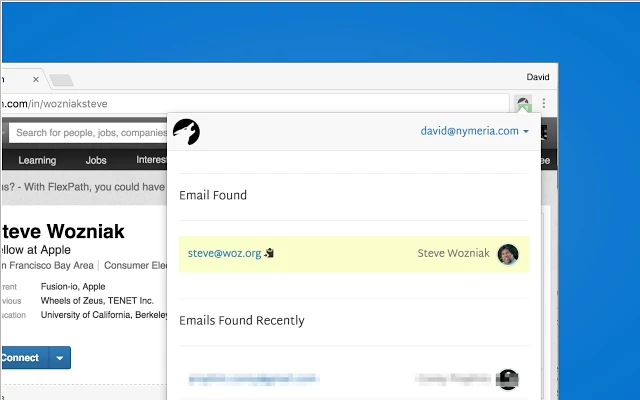The width and height of the screenshot is (640, 400).
Task: Click Steve Wozniak avatar in popup
Action: pos(508,254)
